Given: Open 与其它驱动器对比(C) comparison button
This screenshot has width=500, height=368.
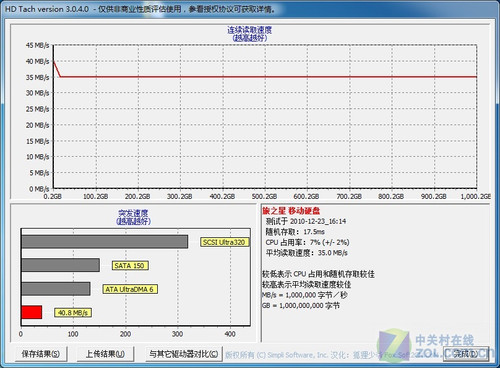Looking at the screenshot, I should click(184, 354).
